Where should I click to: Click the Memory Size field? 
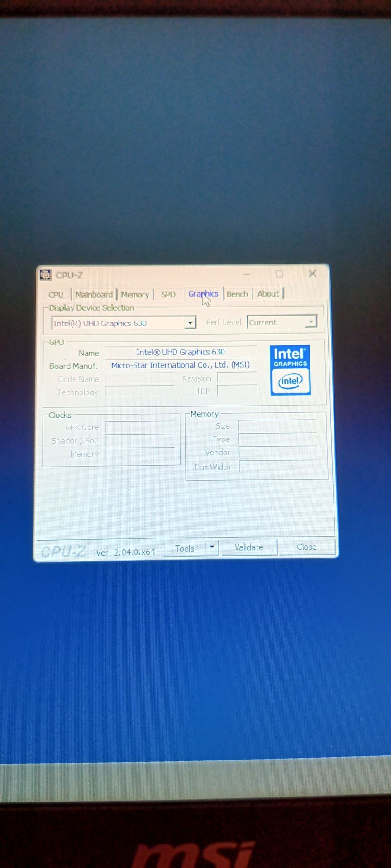[277, 425]
